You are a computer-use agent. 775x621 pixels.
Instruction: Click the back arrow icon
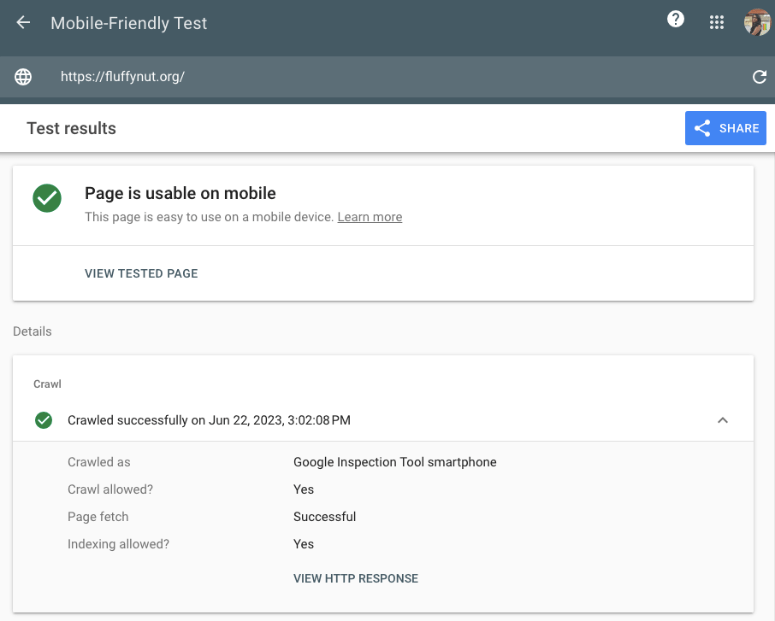[23, 23]
